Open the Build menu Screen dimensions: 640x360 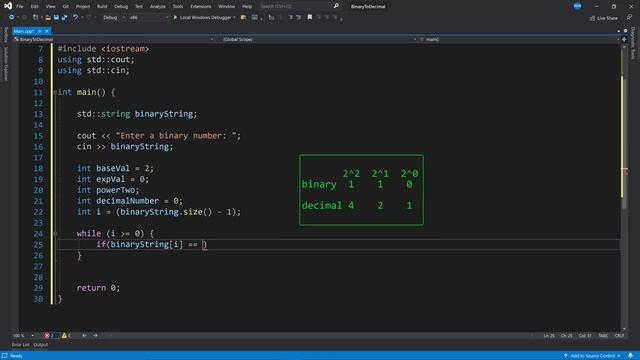point(102,7)
